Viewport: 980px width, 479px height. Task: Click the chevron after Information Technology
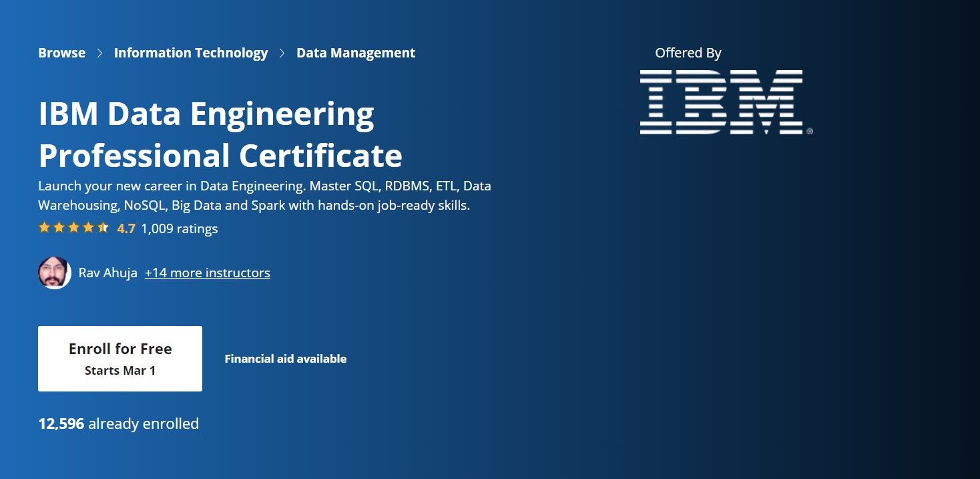pyautogui.click(x=282, y=53)
